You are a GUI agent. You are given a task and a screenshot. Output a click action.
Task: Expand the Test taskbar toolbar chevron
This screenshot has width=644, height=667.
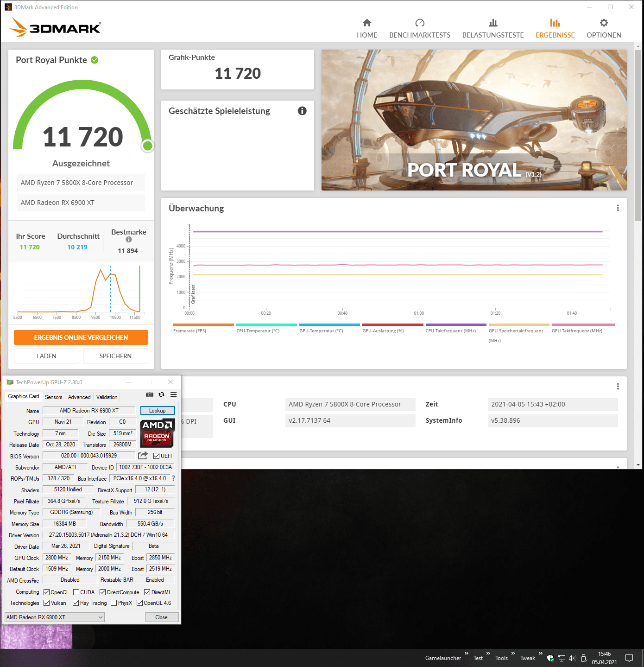pyautogui.click(x=488, y=654)
